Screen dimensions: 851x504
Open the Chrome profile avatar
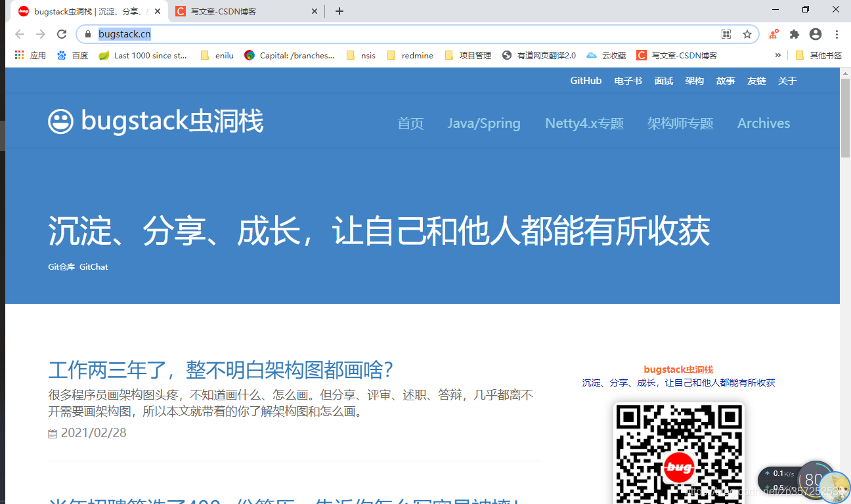(816, 34)
